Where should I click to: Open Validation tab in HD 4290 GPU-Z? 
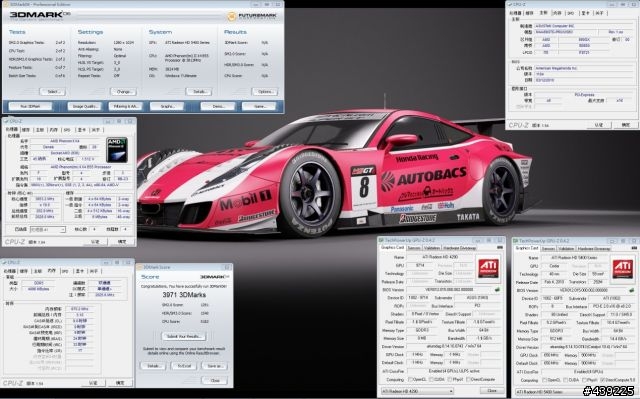point(432,248)
